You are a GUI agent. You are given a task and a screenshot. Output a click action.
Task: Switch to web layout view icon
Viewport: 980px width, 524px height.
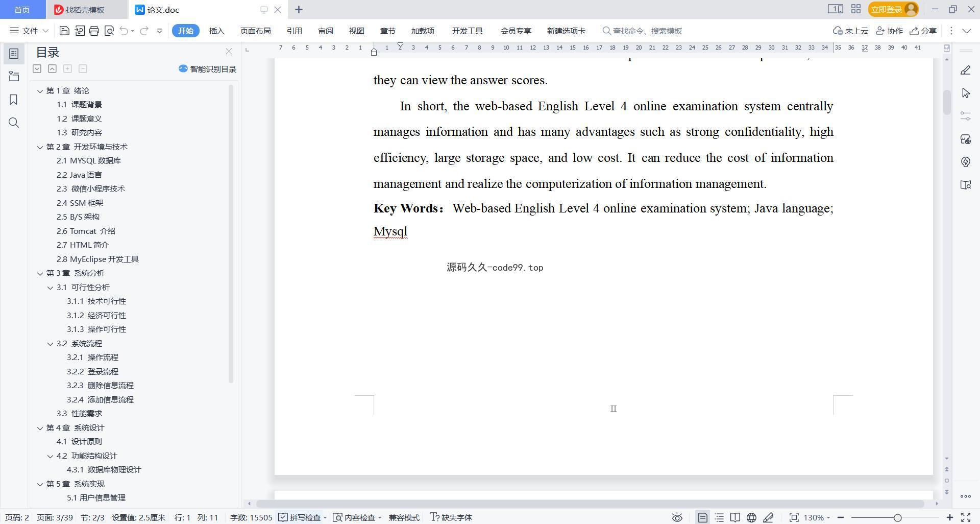pos(751,517)
